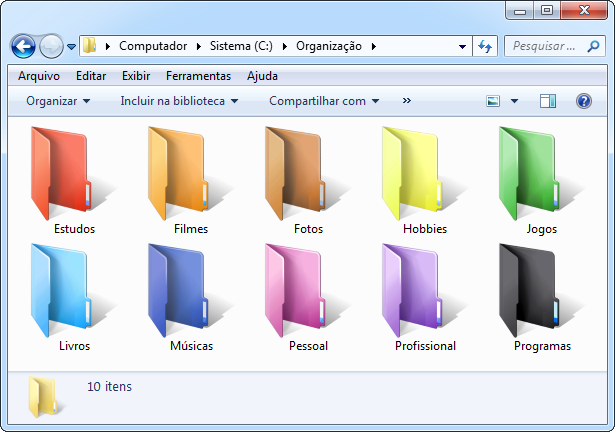Expand the arrow after Sistema (C:)
615x432 pixels.
(x=285, y=46)
